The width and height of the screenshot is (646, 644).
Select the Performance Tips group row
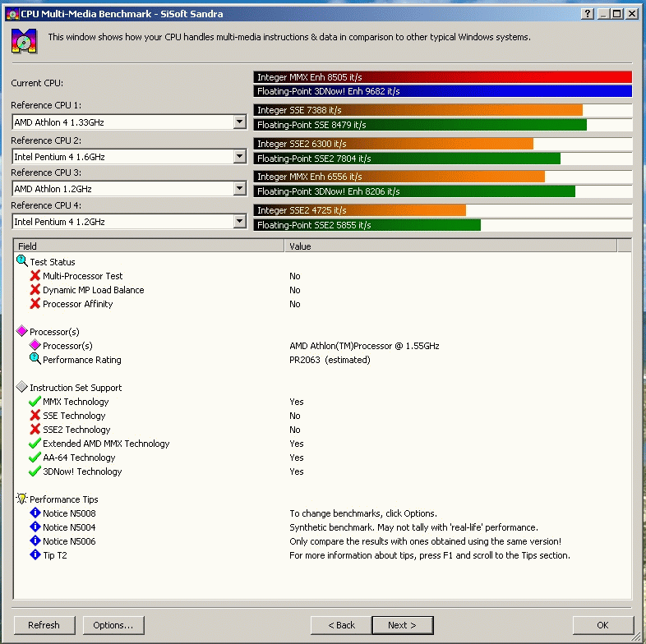click(64, 499)
